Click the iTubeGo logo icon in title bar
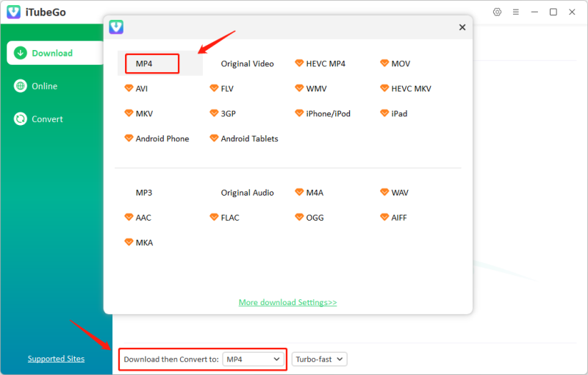 (13, 12)
